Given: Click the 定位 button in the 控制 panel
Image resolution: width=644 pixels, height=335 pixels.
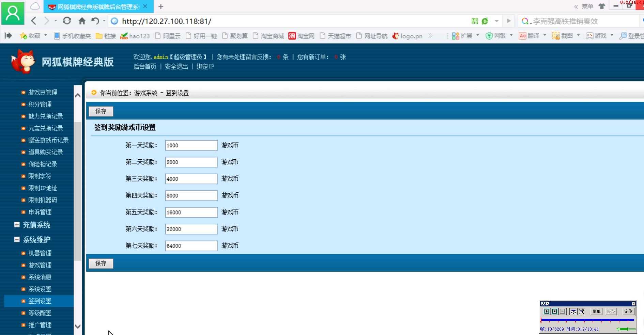Looking at the screenshot, I should (628, 312).
